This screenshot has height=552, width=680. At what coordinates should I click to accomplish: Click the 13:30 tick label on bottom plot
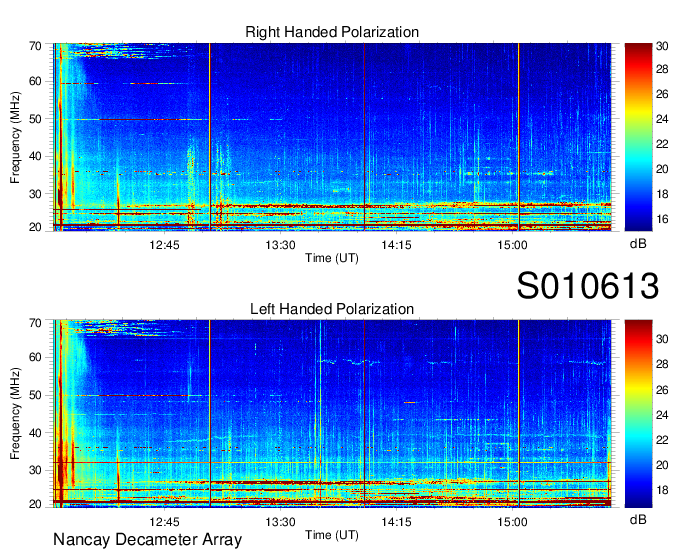[x=280, y=522]
